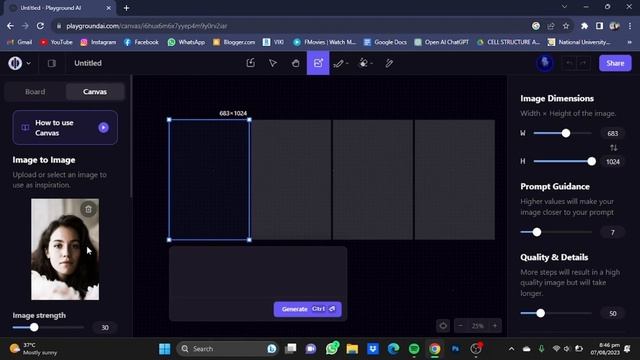Show hidden system tray icons
Viewport: 640px width, 360px height.
pos(511,349)
